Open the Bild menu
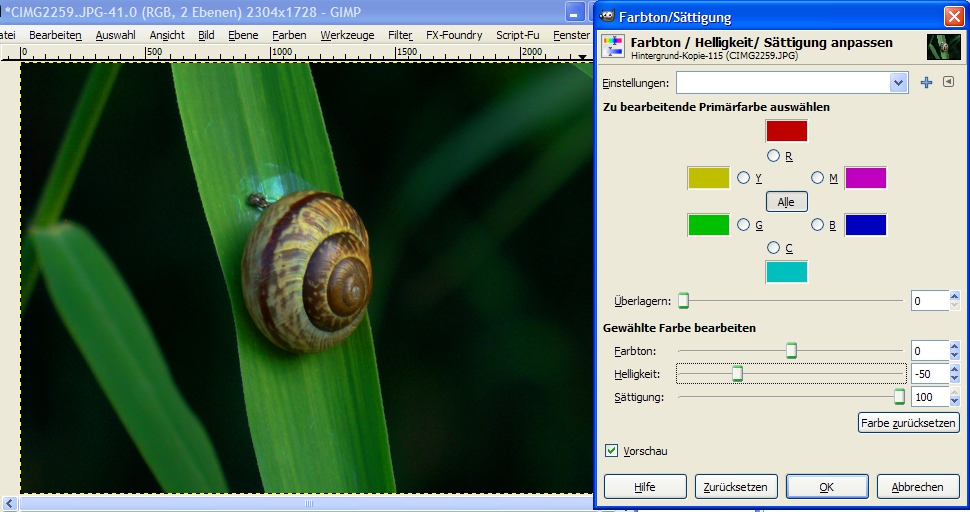The width and height of the screenshot is (970, 512). coord(206,35)
